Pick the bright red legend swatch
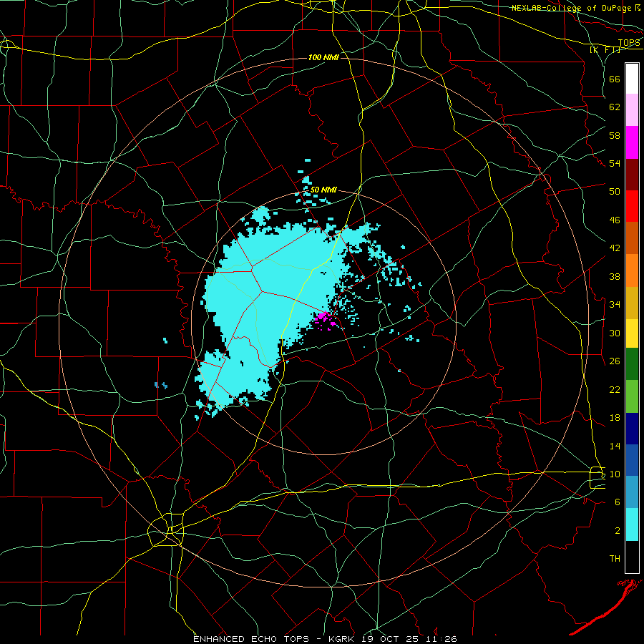644x644 pixels. tap(632, 206)
